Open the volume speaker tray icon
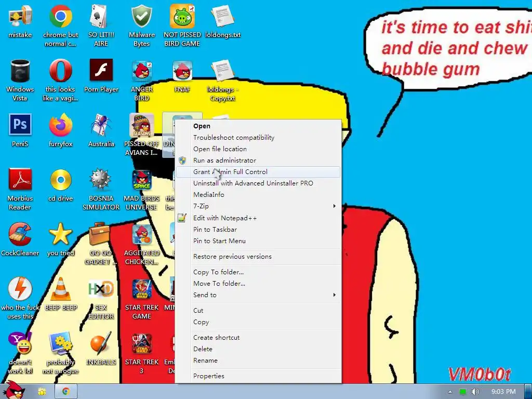Viewport: 532px width, 399px height. coord(475,392)
